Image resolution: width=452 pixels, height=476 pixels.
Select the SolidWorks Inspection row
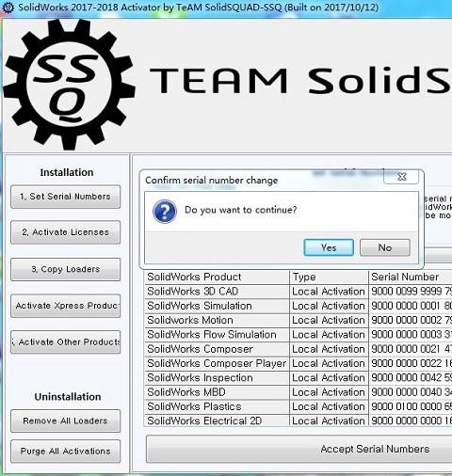coord(299,378)
